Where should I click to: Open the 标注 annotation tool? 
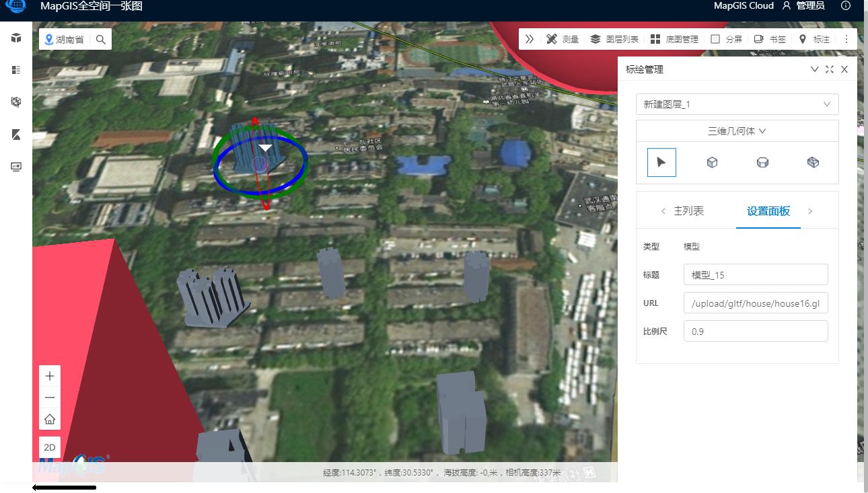click(813, 39)
